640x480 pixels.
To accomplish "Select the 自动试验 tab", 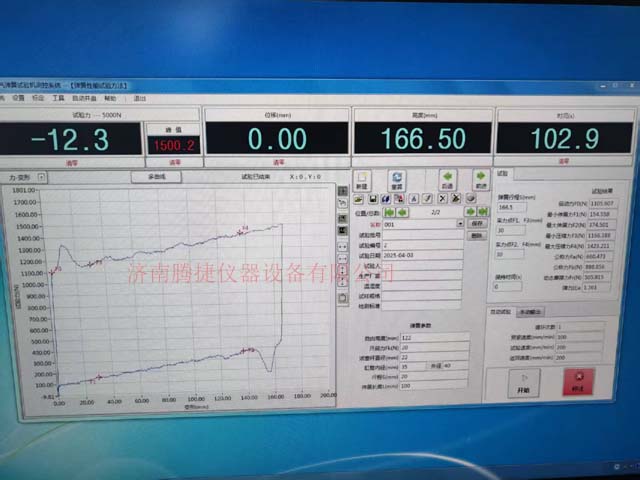I will point(500,311).
